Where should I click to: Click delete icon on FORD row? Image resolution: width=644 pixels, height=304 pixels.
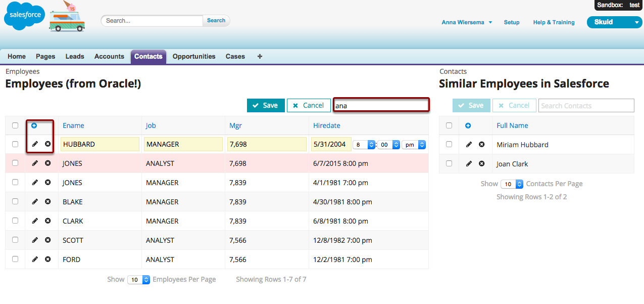[x=48, y=259]
